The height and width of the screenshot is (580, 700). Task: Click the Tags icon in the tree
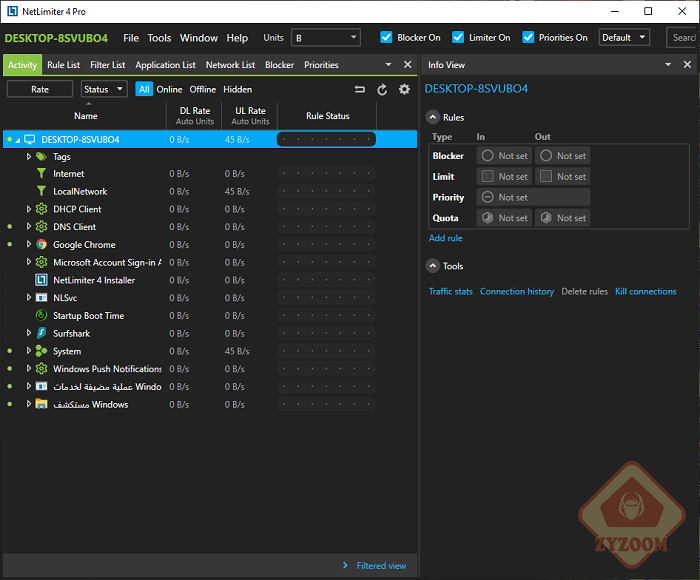coord(42,157)
